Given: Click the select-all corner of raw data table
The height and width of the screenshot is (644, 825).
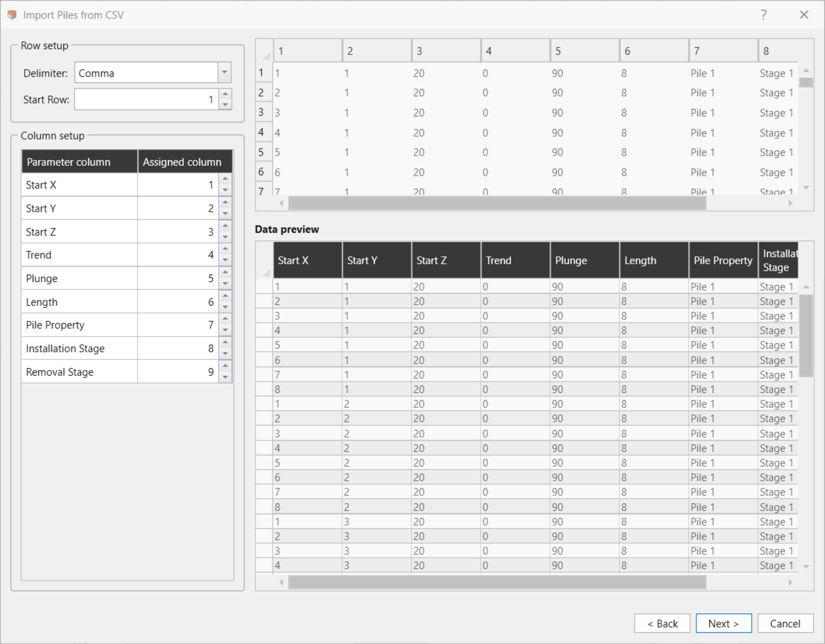Looking at the screenshot, I should point(265,51).
